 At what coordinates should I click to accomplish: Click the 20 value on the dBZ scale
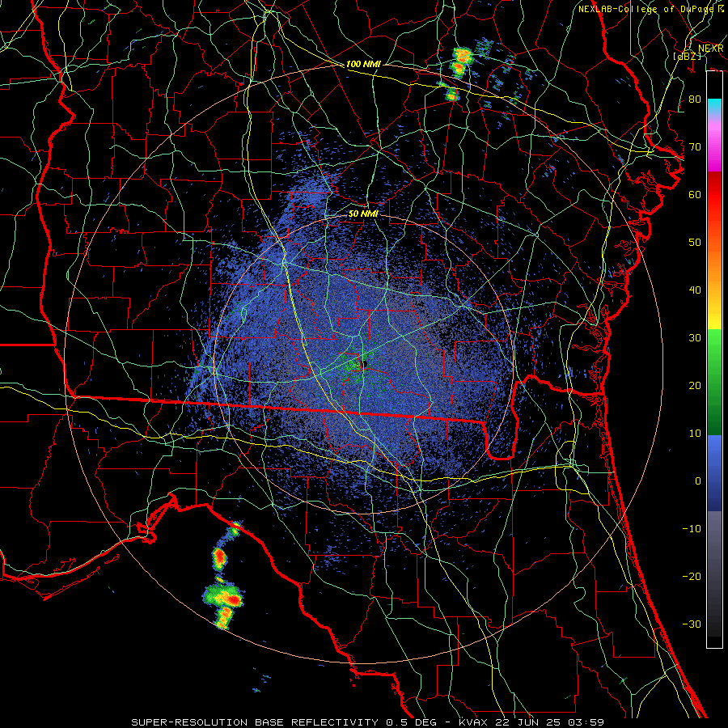(695, 385)
